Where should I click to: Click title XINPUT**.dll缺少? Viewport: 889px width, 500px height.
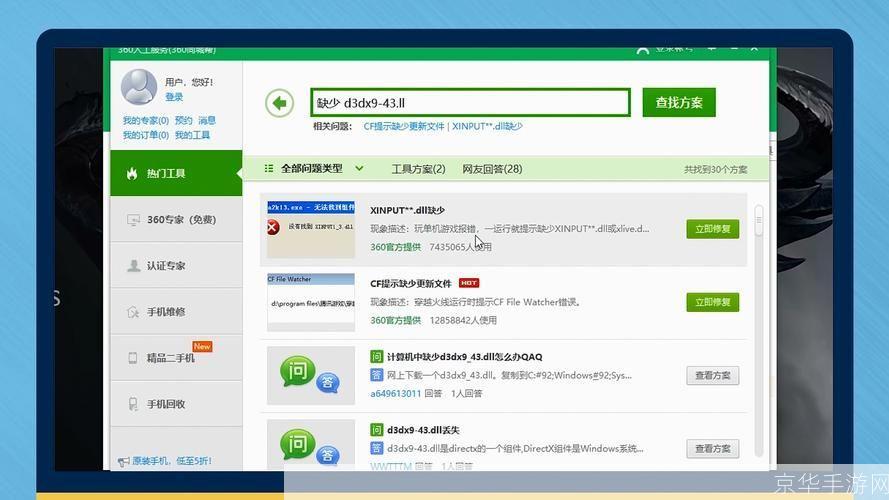(x=407, y=210)
